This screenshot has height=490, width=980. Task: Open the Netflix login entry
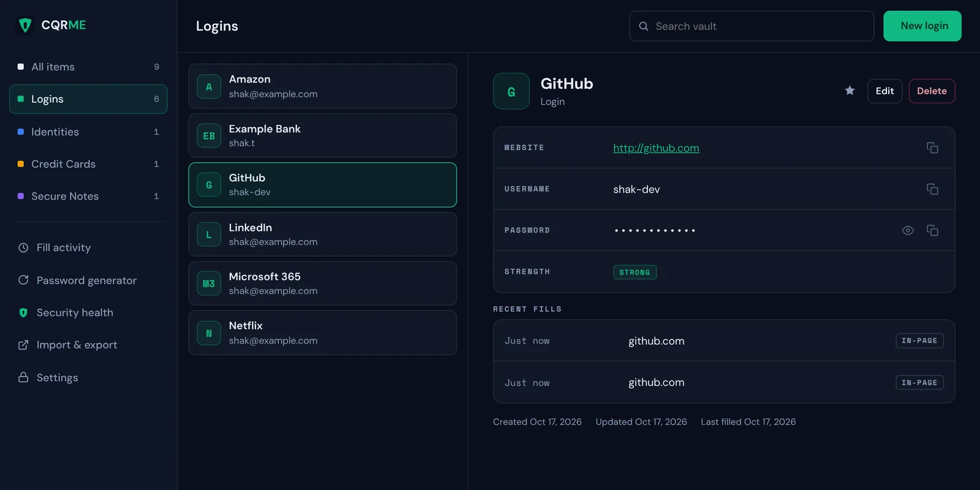tap(323, 333)
